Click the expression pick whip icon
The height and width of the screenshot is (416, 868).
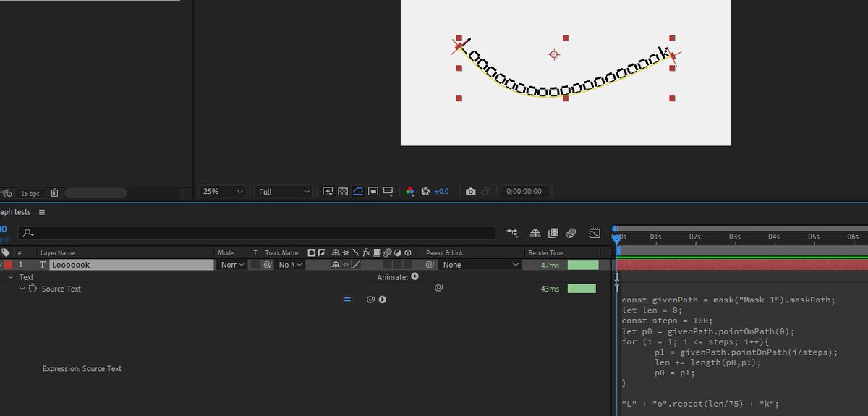tap(370, 300)
